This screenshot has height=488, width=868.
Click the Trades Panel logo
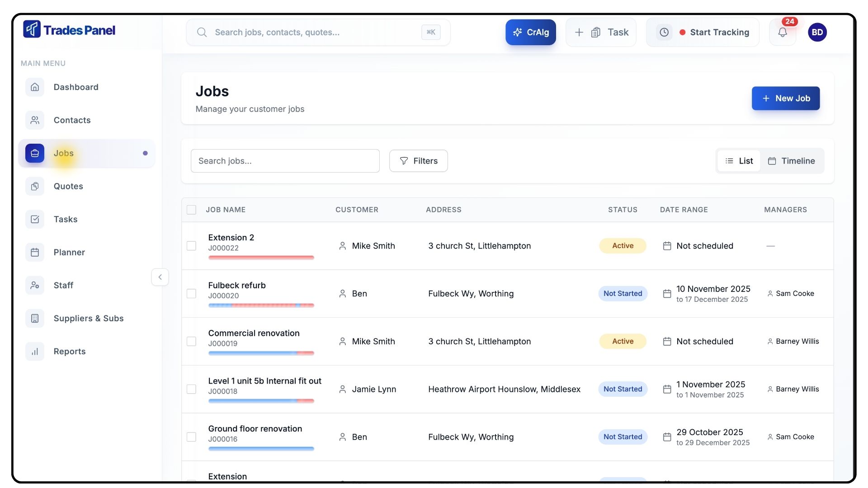tap(70, 30)
